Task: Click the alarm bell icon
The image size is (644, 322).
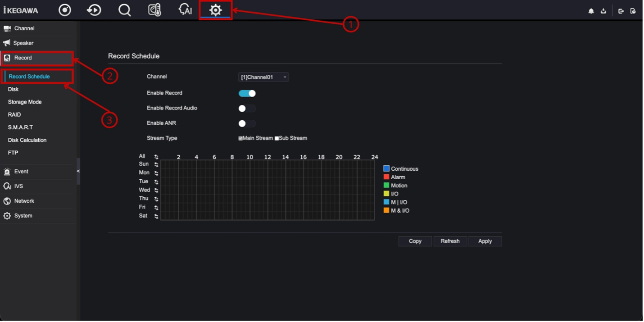Action: 591,11
